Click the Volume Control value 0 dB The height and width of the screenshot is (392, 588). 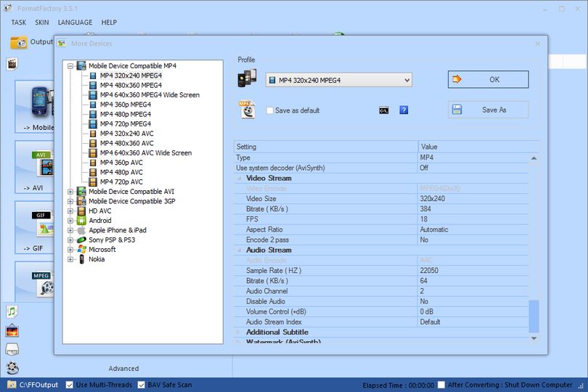(427, 311)
